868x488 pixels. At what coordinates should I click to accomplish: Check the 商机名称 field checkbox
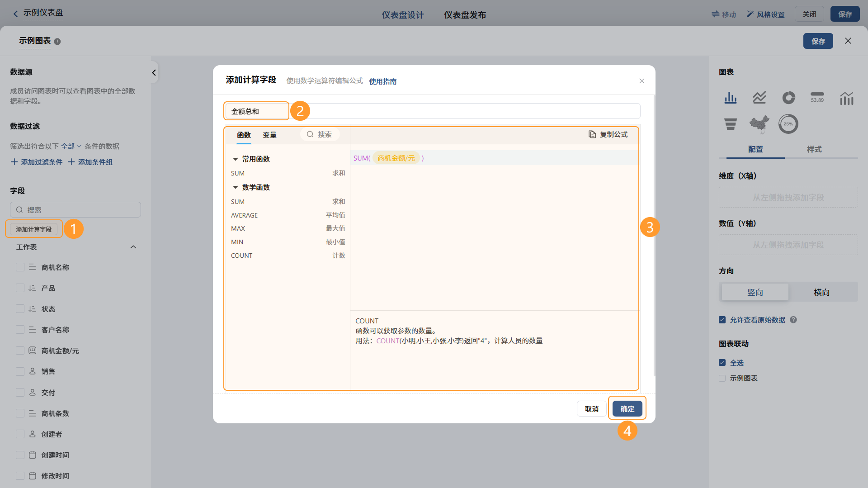[20, 267]
